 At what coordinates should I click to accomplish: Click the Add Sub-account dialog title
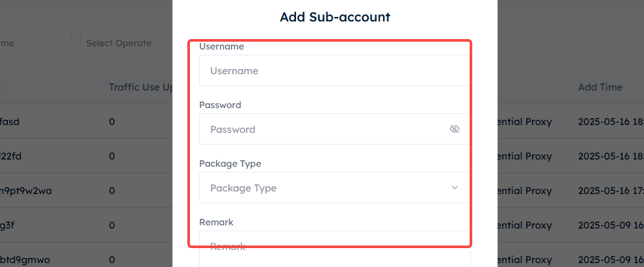coord(335,18)
